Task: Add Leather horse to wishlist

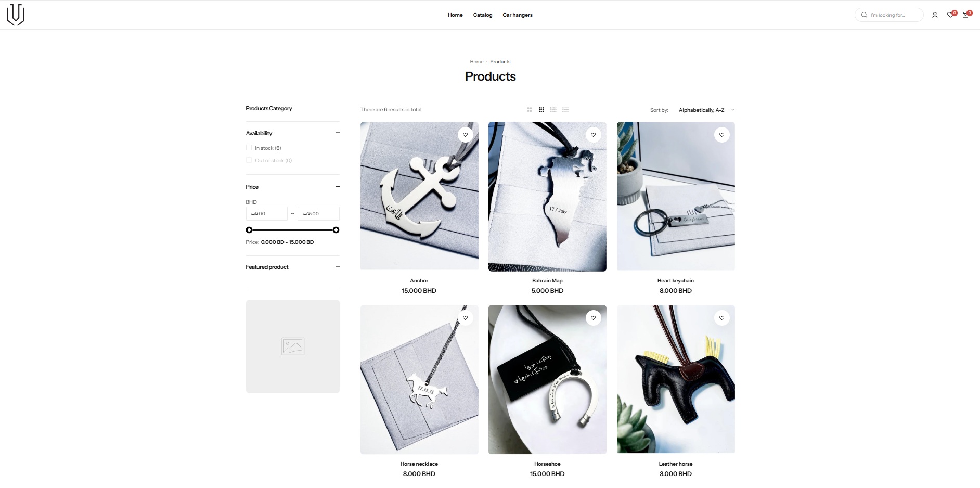Action: (722, 318)
